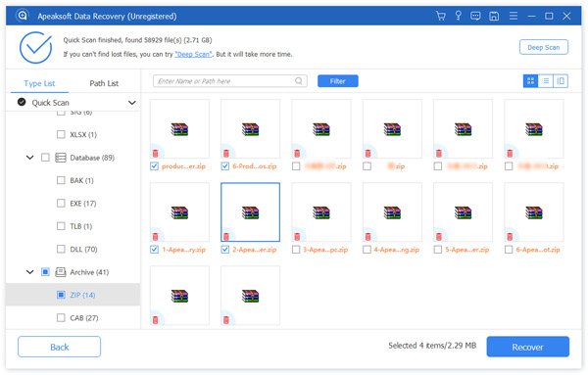
Task: Check the 5-Apea...er.zip checkbox
Action: pyautogui.click(x=438, y=249)
